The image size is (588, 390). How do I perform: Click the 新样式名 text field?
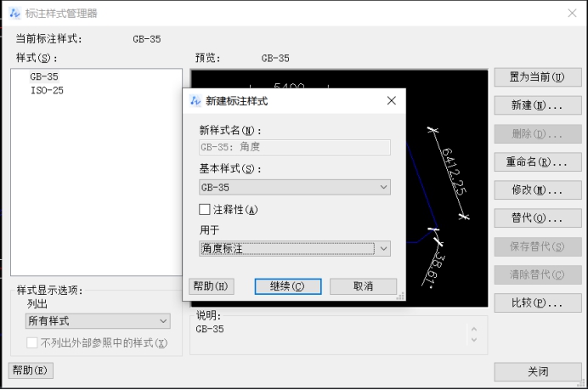click(x=295, y=147)
